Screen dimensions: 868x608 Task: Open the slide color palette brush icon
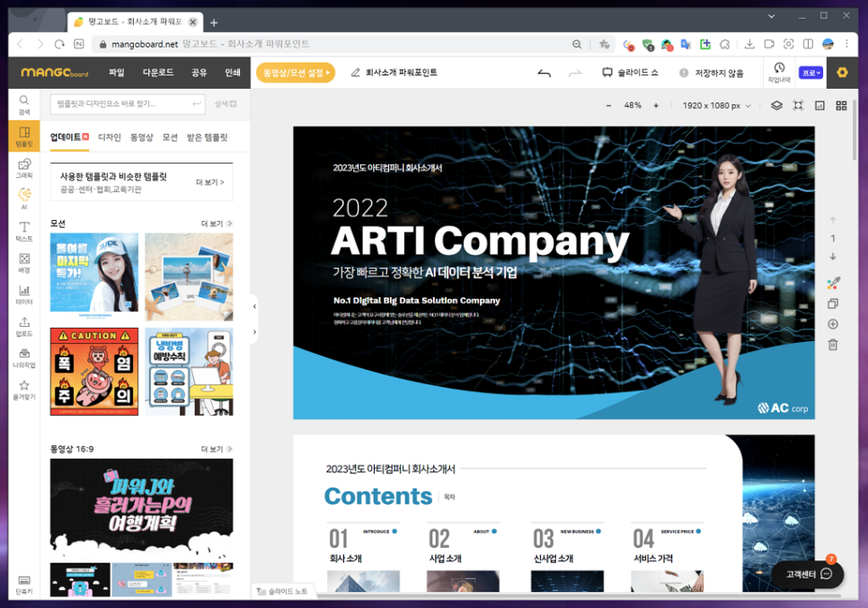pyautogui.click(x=833, y=283)
